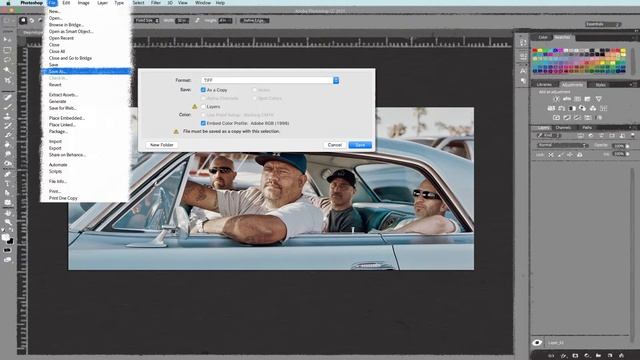
Task: Select the Lasso tool
Action: (x=7, y=60)
